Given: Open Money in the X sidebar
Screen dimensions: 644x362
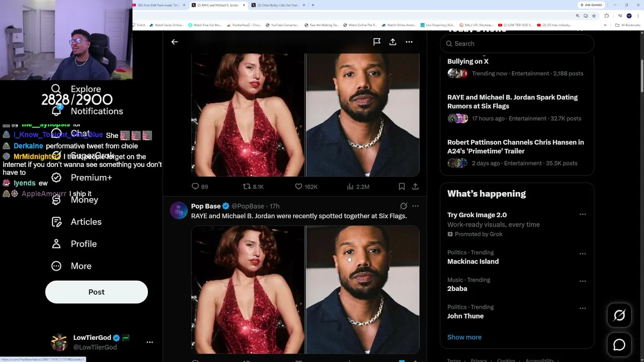Looking at the screenshot, I should click(x=74, y=200).
